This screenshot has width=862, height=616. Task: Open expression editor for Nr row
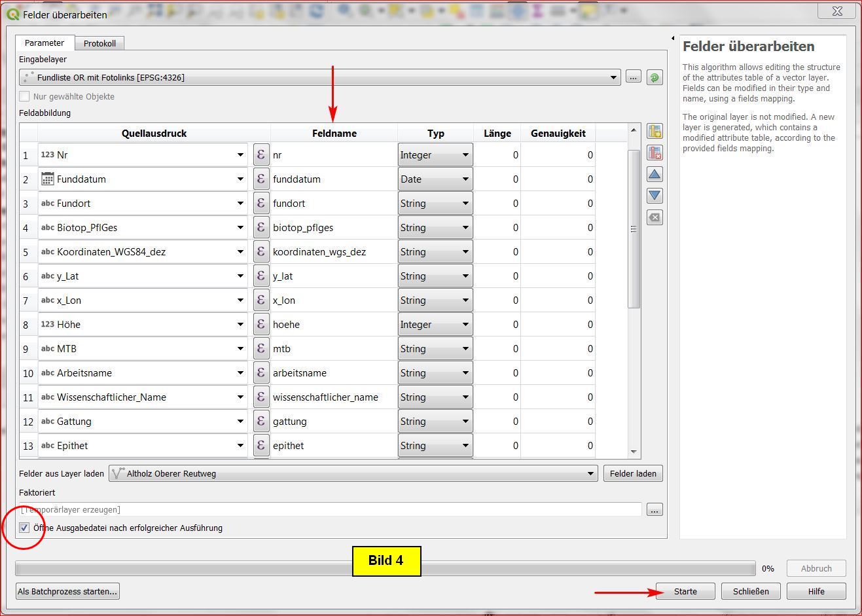click(x=261, y=155)
